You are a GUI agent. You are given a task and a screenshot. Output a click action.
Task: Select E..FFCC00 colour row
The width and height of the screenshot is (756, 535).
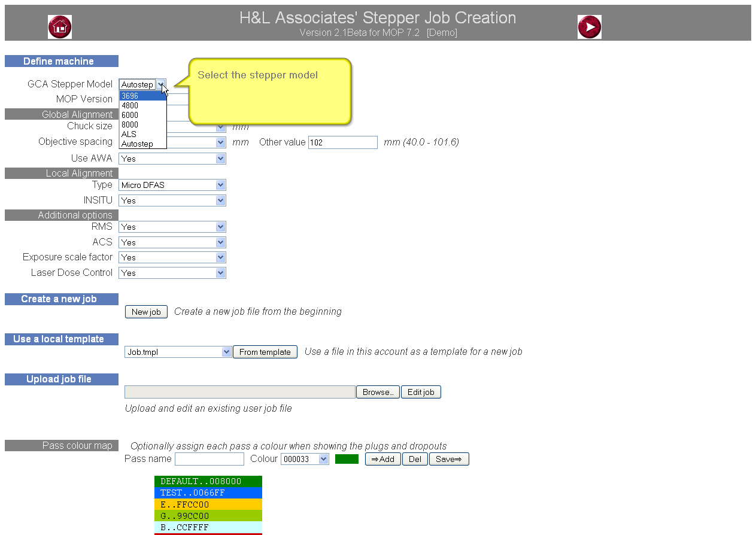pos(208,504)
